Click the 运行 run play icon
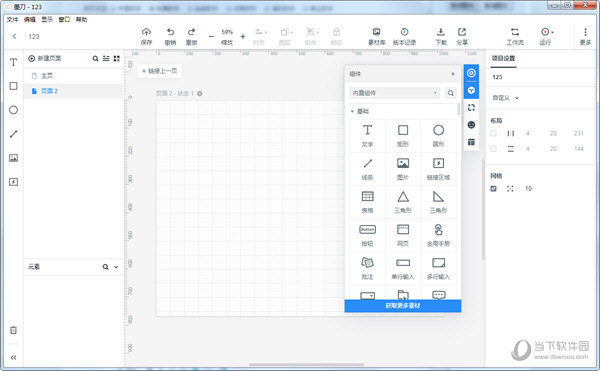600x371 pixels. pos(545,32)
